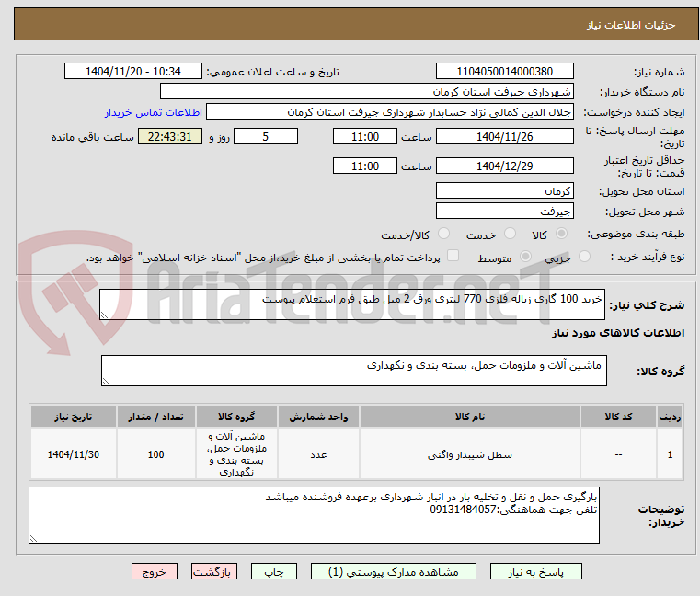The width and height of the screenshot is (700, 596).
Task: Select the خدمت radio button
Action: (510, 234)
